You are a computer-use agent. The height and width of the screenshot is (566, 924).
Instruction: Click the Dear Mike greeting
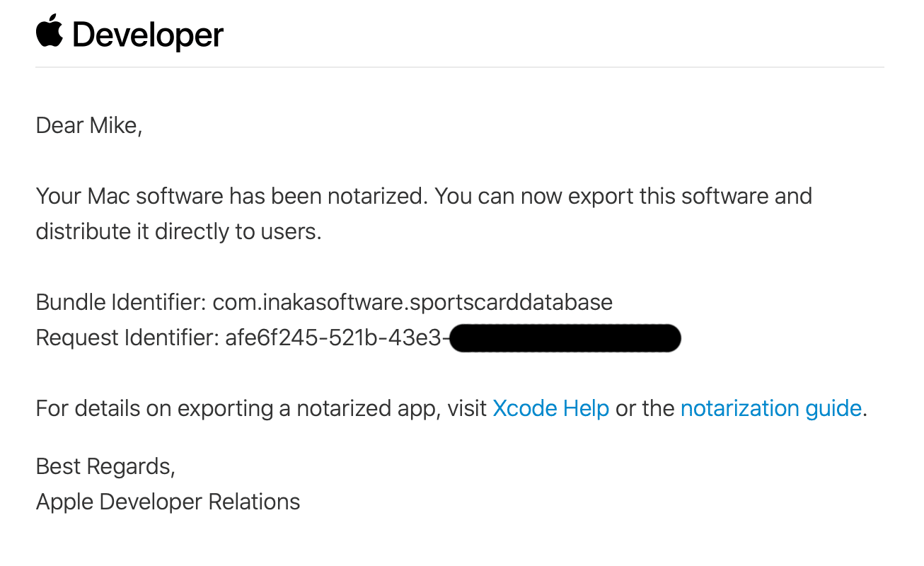89,126
